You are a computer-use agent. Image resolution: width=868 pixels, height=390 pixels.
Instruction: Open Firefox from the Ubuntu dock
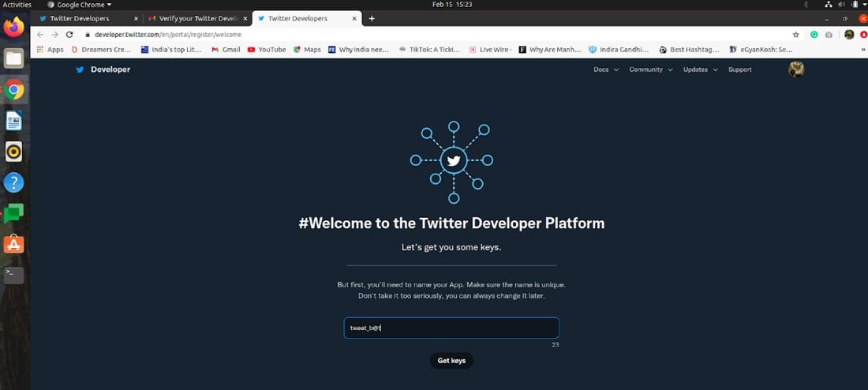14,27
